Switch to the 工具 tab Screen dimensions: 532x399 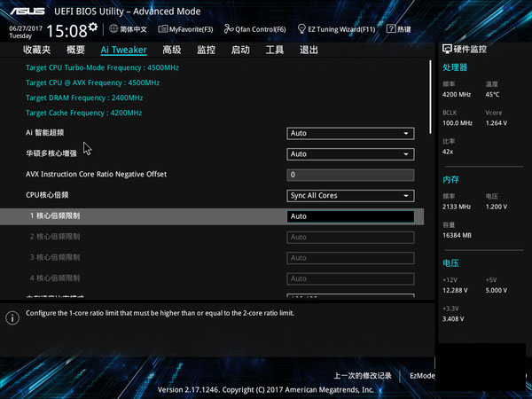click(x=275, y=50)
